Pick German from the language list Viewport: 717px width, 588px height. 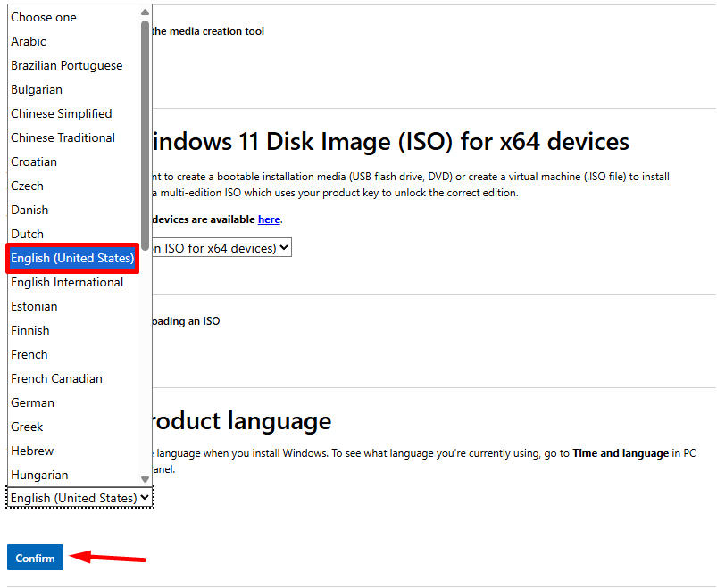pos(73,403)
